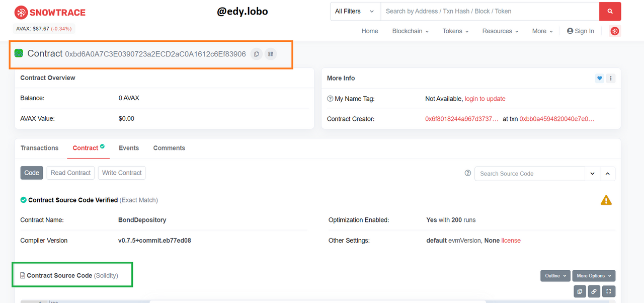Expand the Resources menu
The width and height of the screenshot is (644, 303).
[500, 31]
